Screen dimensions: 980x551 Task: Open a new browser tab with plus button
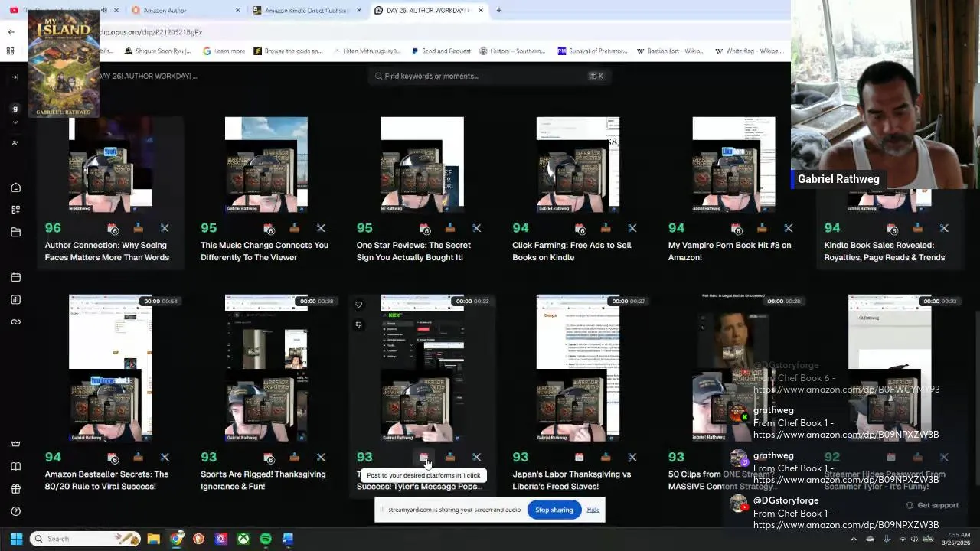(x=498, y=10)
